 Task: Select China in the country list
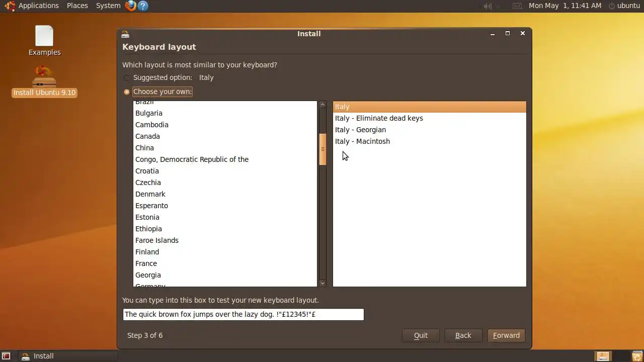(225, 148)
